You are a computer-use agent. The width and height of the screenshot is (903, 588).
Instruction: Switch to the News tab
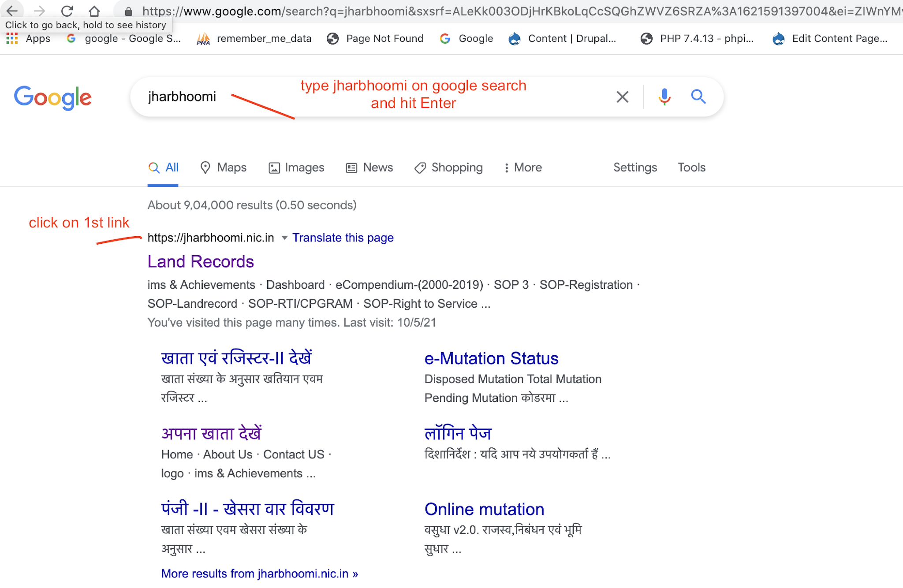pyautogui.click(x=369, y=167)
